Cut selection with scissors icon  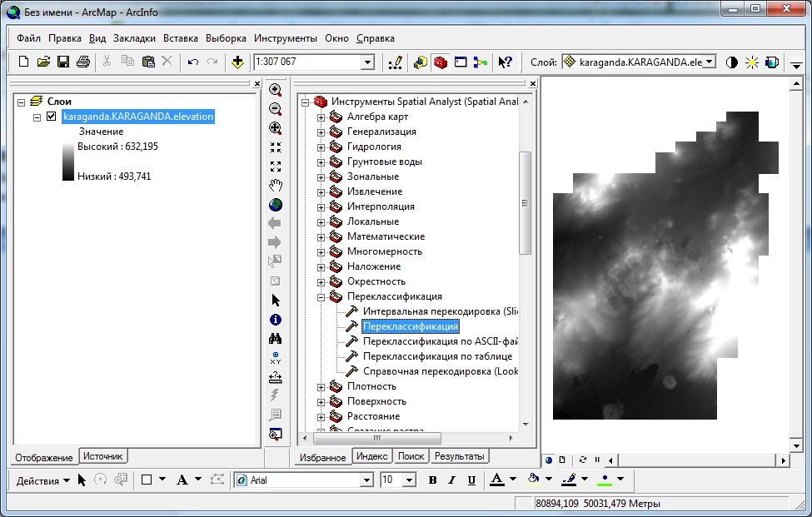[107, 62]
